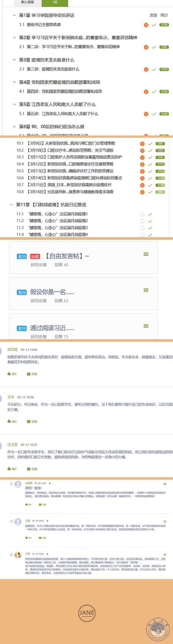Click the orange badge next to section 1.1

[x=146, y=25]
